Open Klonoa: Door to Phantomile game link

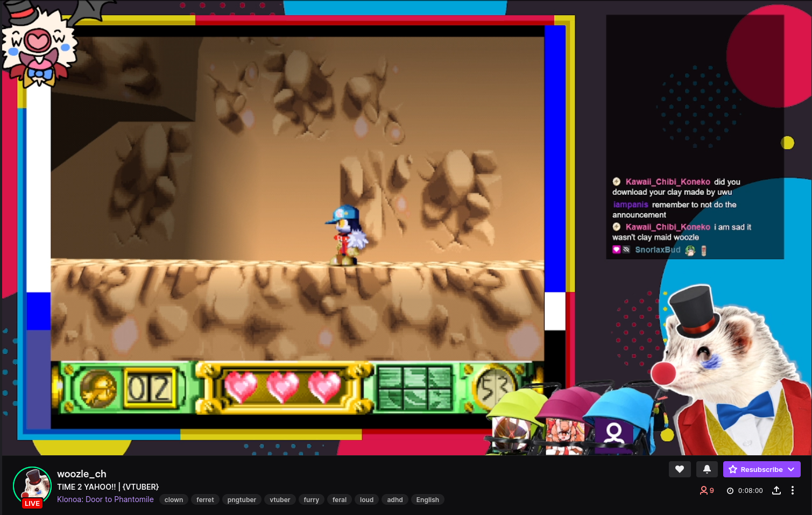click(x=105, y=499)
